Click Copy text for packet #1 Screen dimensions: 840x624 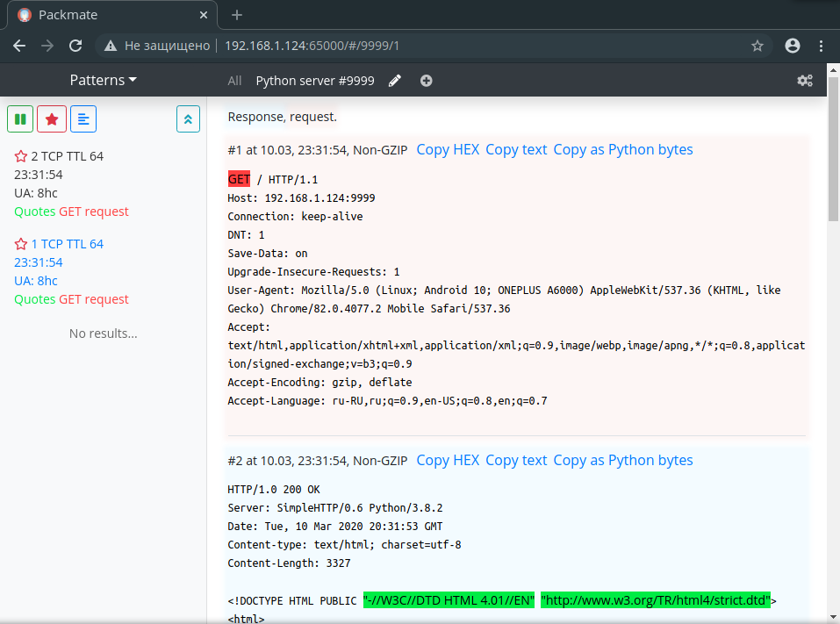point(516,149)
